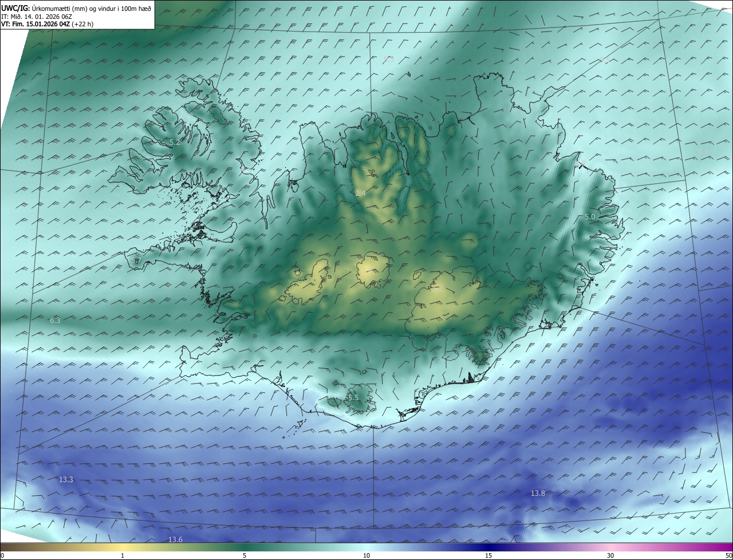The image size is (733, 560).
Task: Click the 10 tick label on the color scale
Action: 366,555
